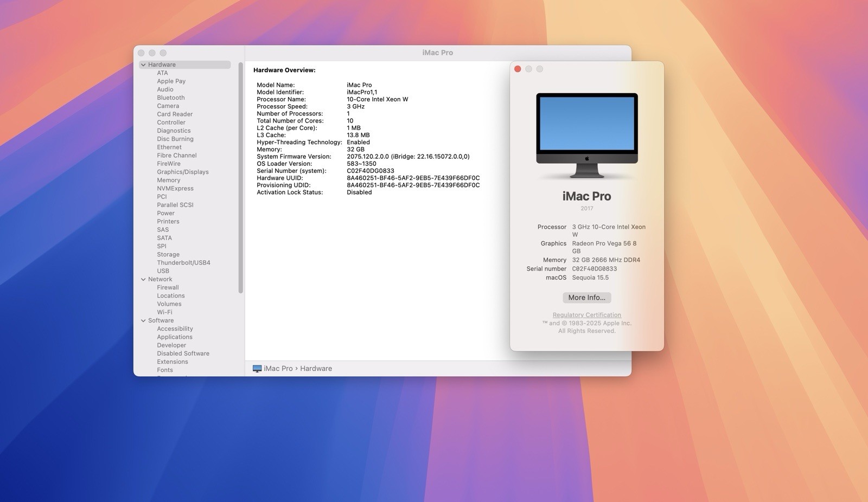Click the Hardware UUID value
Image resolution: width=868 pixels, height=502 pixels.
[413, 178]
